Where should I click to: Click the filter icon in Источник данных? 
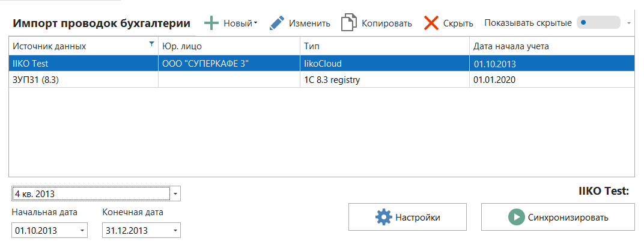pos(151,44)
